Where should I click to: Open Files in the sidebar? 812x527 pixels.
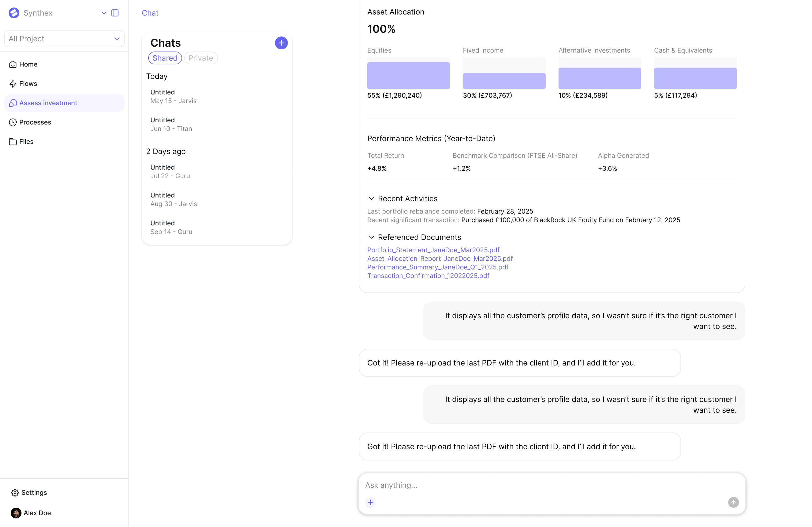64,141
